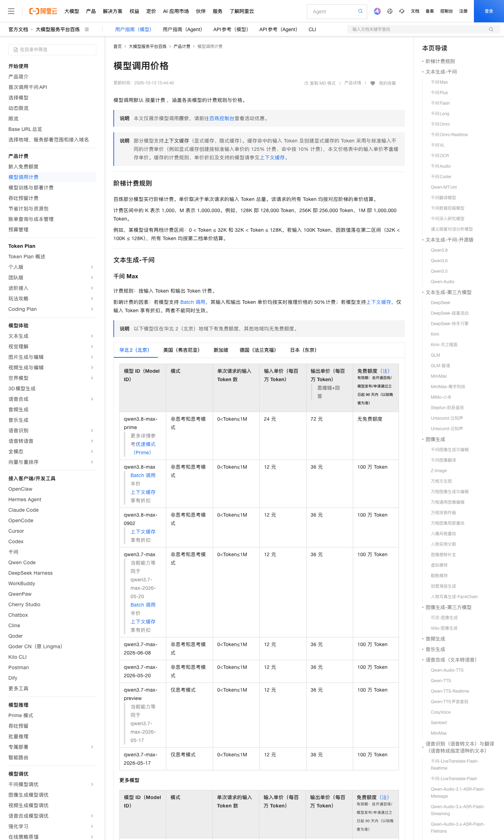Click the 注册 link in header

point(463,11)
